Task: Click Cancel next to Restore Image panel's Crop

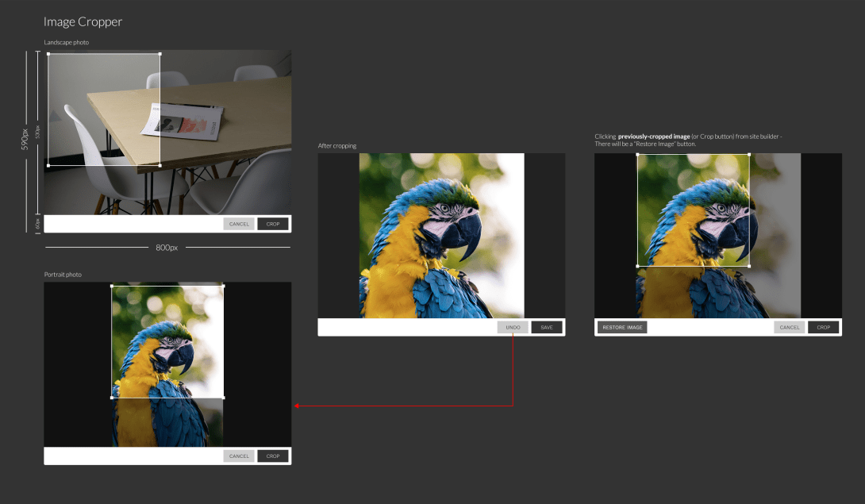Action: coord(790,327)
